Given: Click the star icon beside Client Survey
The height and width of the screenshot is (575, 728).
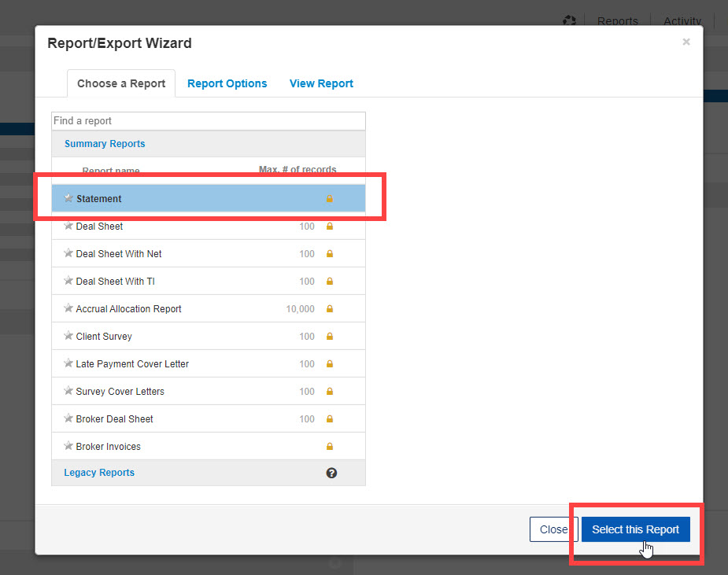Looking at the screenshot, I should [68, 337].
